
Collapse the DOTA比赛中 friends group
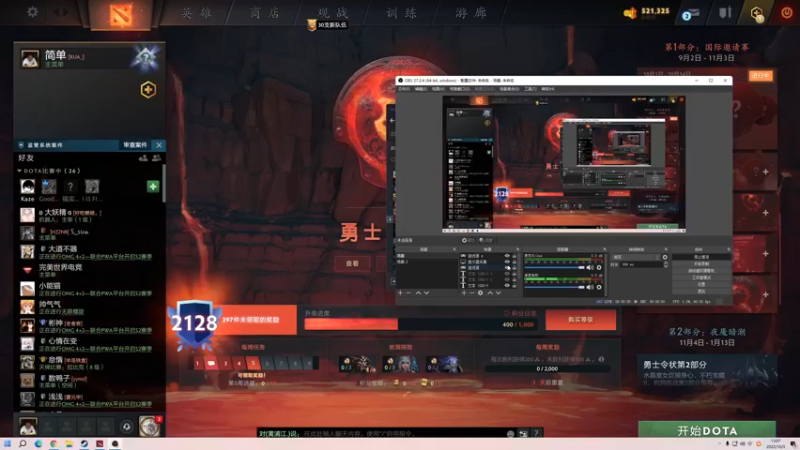click(x=19, y=171)
